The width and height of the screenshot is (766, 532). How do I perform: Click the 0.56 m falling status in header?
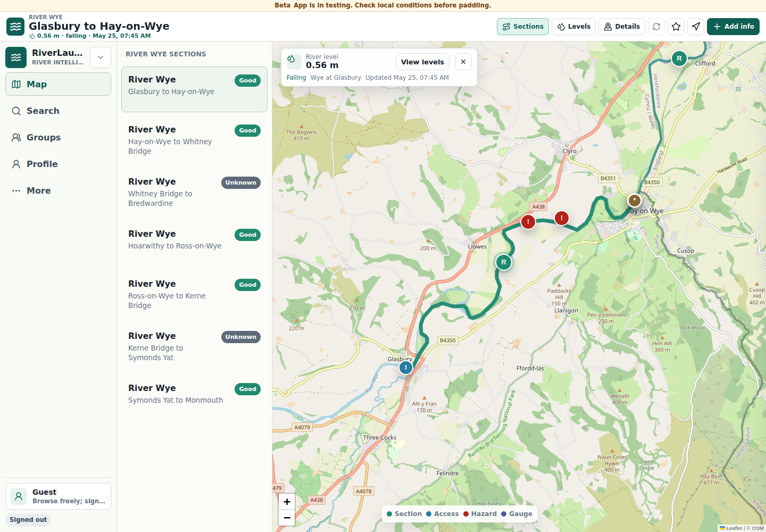click(90, 36)
